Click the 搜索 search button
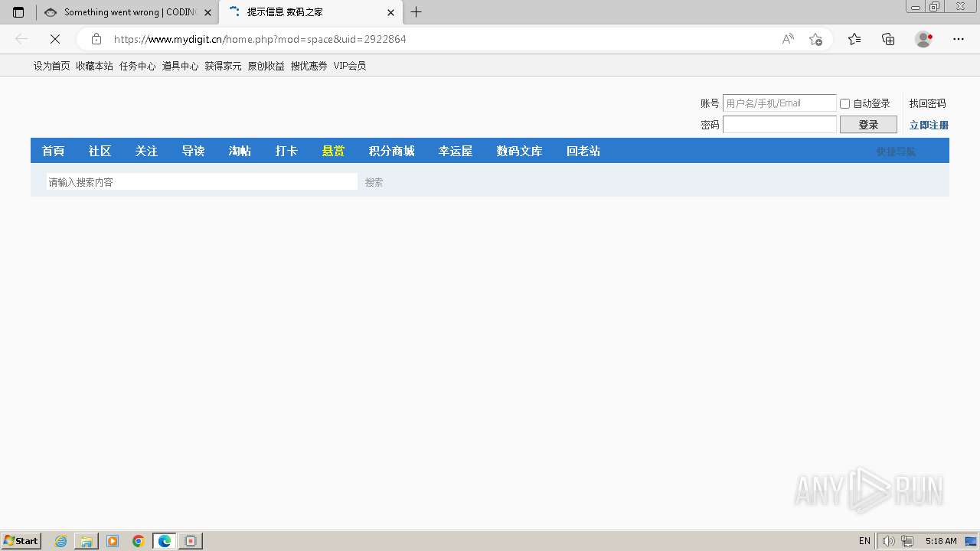Viewport: 980px width, 551px height. [374, 182]
